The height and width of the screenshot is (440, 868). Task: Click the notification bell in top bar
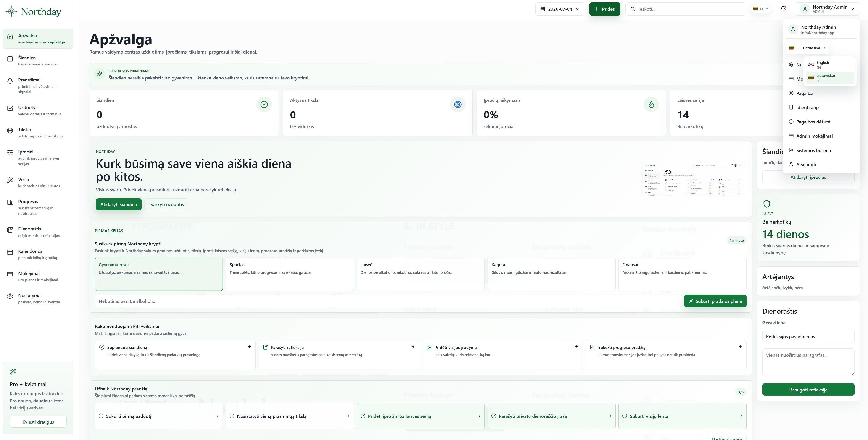tap(783, 9)
